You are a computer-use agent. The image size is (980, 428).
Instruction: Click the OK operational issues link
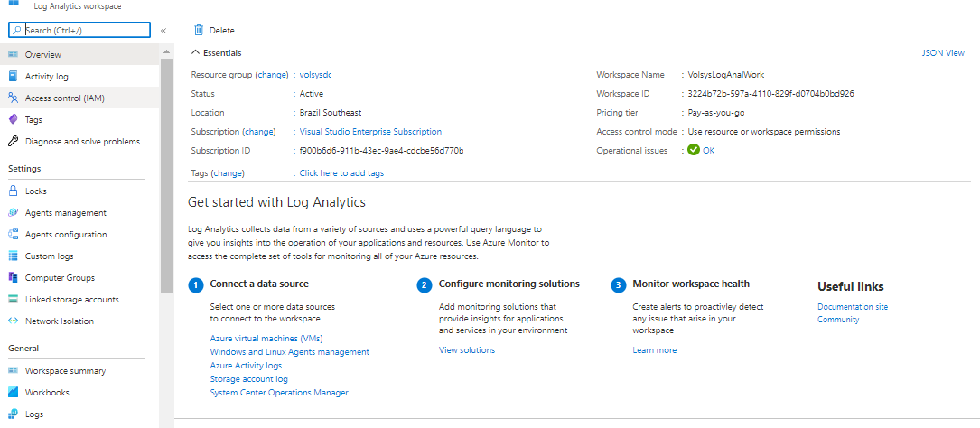click(x=708, y=150)
